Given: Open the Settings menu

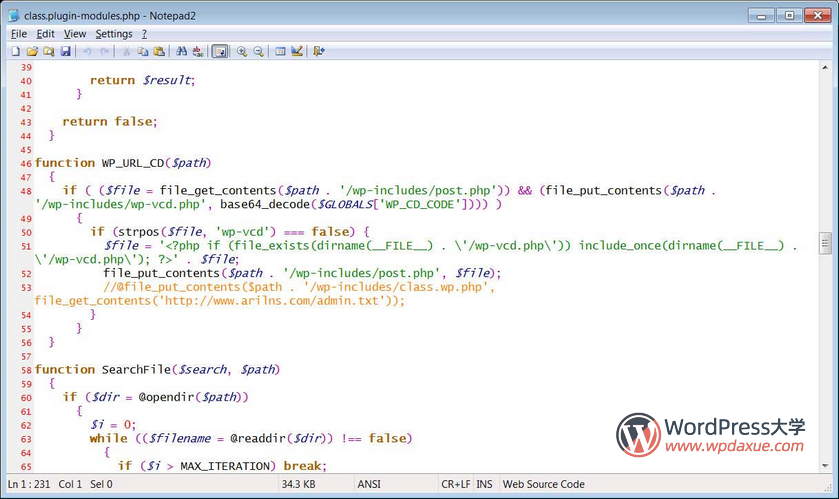Looking at the screenshot, I should coord(114,34).
